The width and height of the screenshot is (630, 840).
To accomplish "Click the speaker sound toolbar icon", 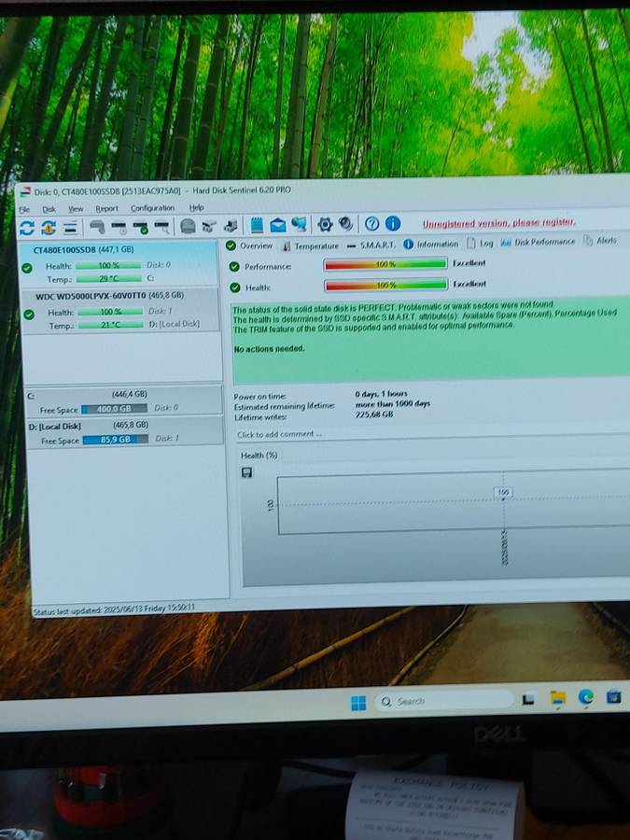I will 346,224.
